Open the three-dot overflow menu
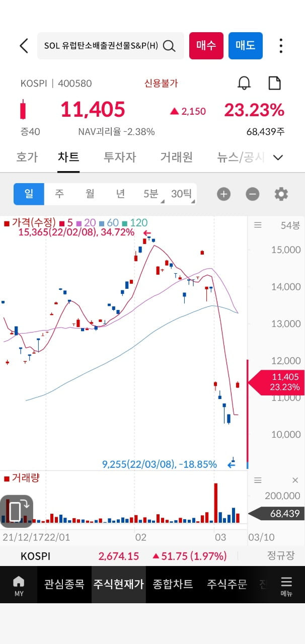Screen dimensions: 305x644 (x=281, y=46)
